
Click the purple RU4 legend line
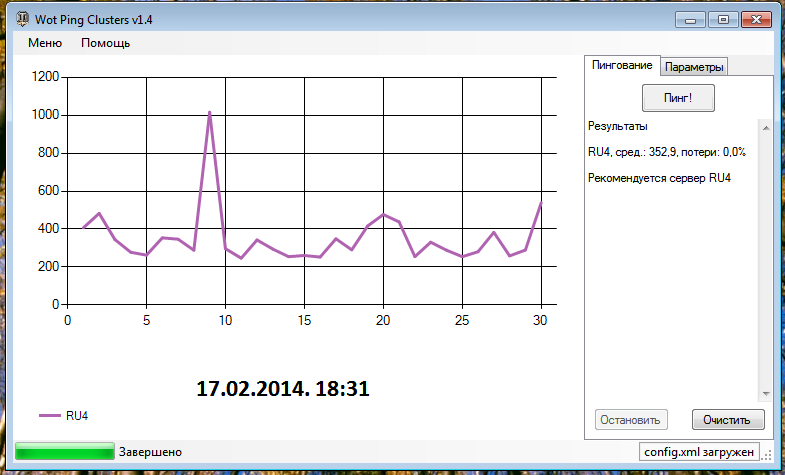pos(49,415)
